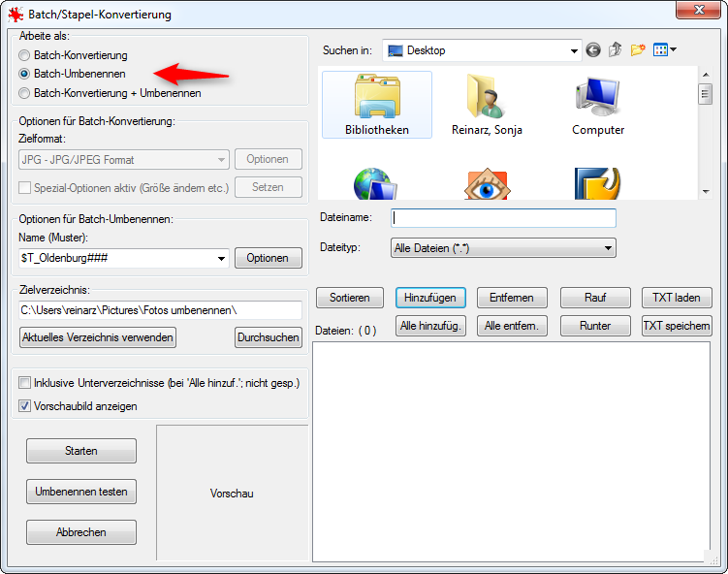Select the eye application icon
The height and width of the screenshot is (574, 728).
[x=487, y=184]
